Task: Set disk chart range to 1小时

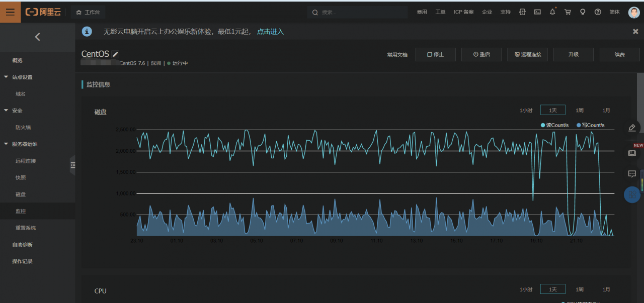Action: [x=526, y=110]
